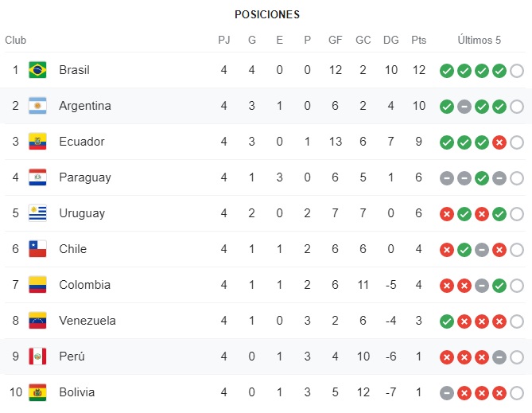The height and width of the screenshot is (413, 532).
Task: Click Ecuador's red loss result icon
Action: coord(499,142)
